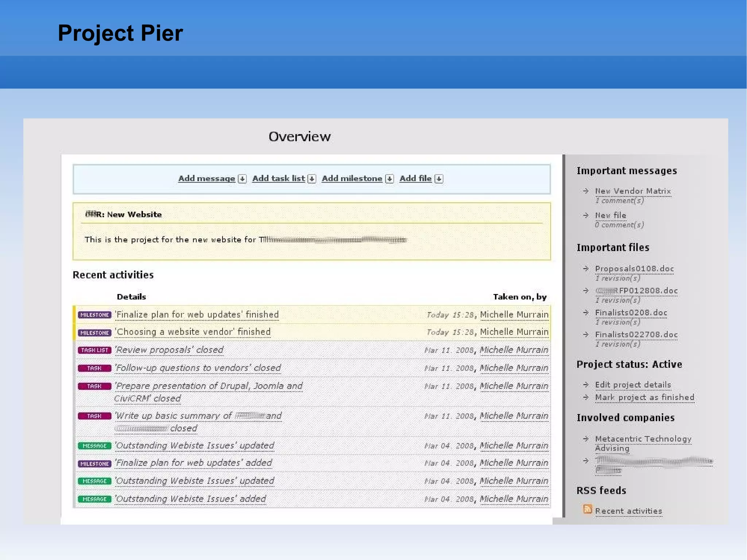Click the arrow icon beside New Vendor Matrix
Screen dimensions: 747x560
click(586, 191)
